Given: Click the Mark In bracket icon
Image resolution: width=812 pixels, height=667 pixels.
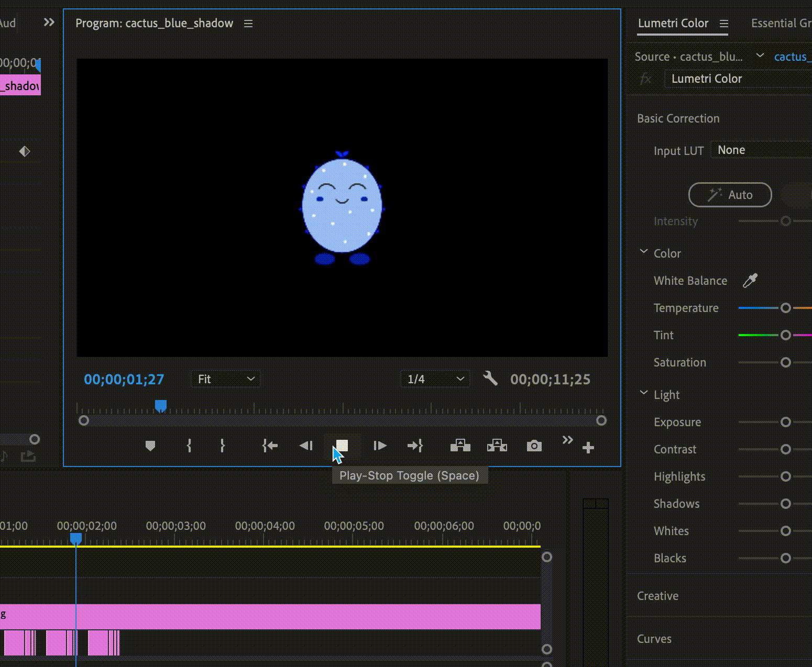Looking at the screenshot, I should tap(189, 446).
